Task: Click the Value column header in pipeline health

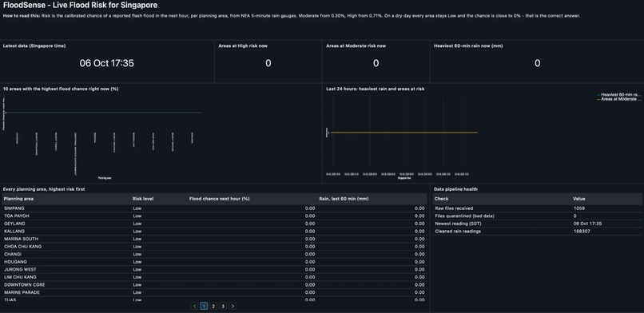Action: point(579,199)
